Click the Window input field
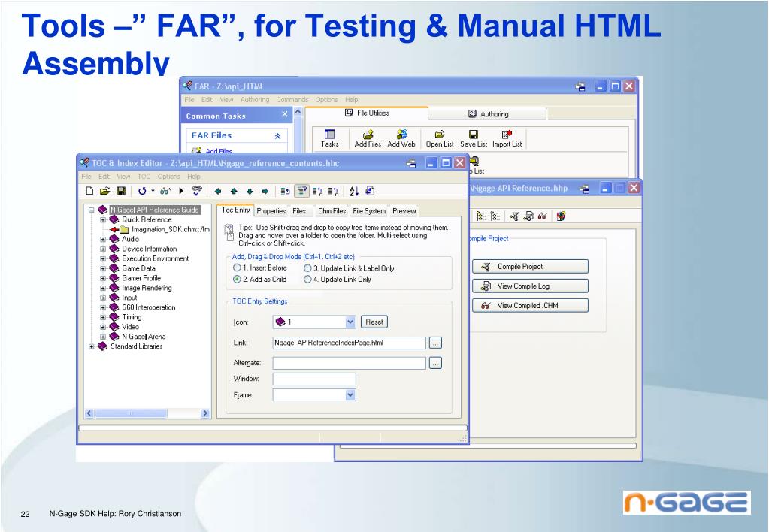The height and width of the screenshot is (532, 769). click(314, 379)
